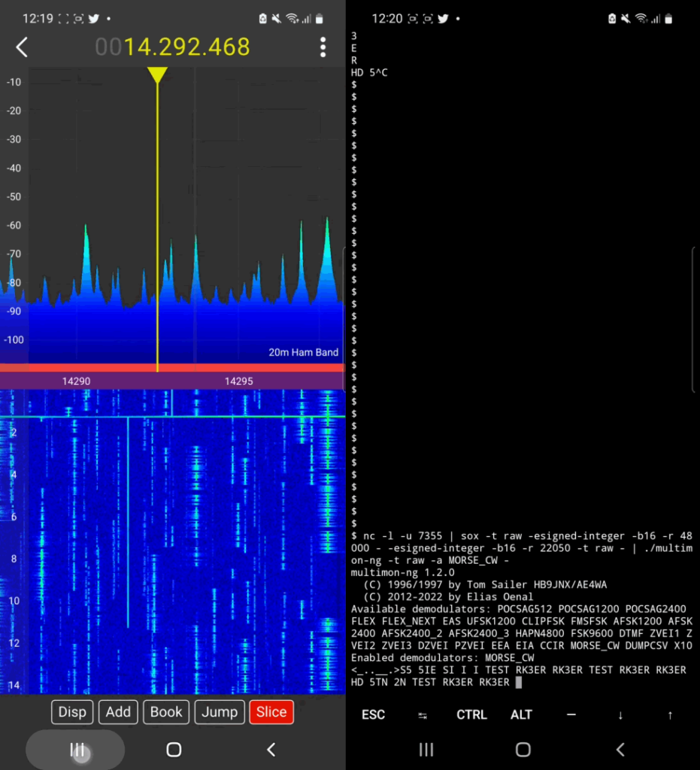Image resolution: width=700 pixels, height=770 pixels.
Task: Open the Jump frequency menu
Action: coord(220,711)
